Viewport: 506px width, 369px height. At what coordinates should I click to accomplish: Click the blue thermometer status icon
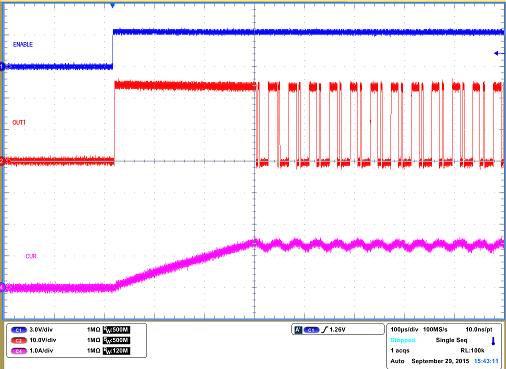pos(493,341)
